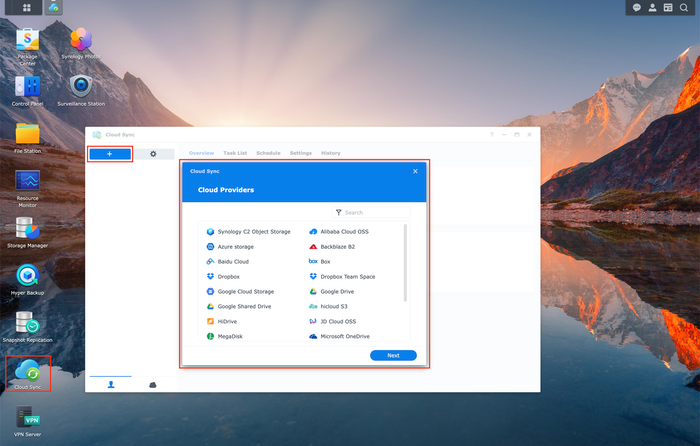Viewport: 700px width, 446px height.
Task: Open the Control Panel desktop icon
Action: (27, 87)
